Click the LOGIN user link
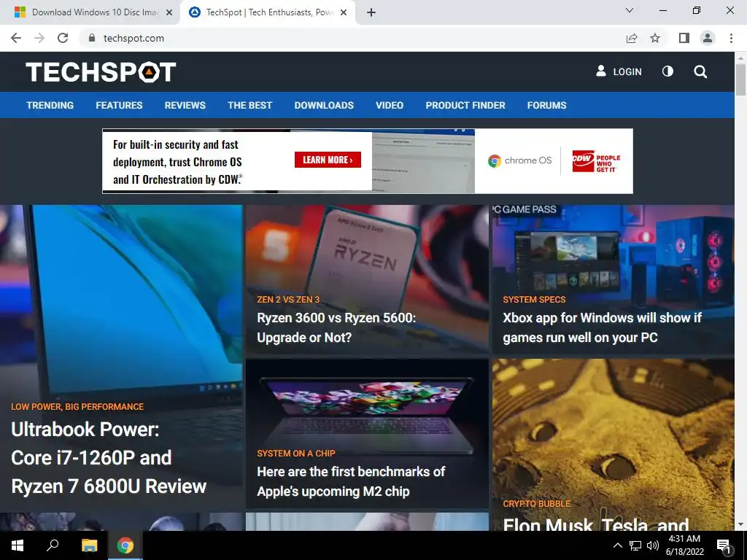The image size is (747, 560). [619, 71]
